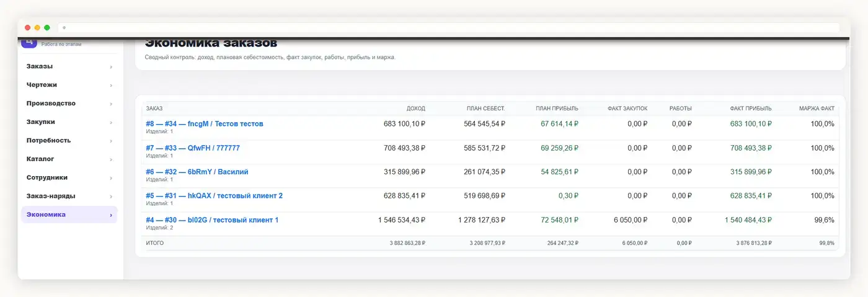Expand the Заказы sidebar chevron

pos(111,66)
